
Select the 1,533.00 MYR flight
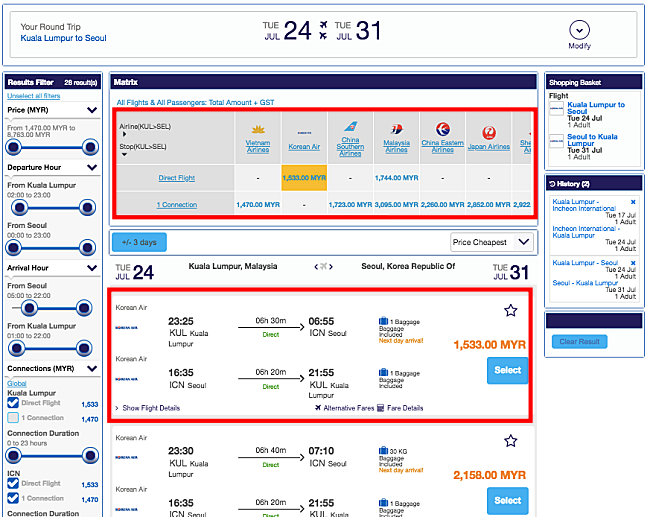[507, 370]
